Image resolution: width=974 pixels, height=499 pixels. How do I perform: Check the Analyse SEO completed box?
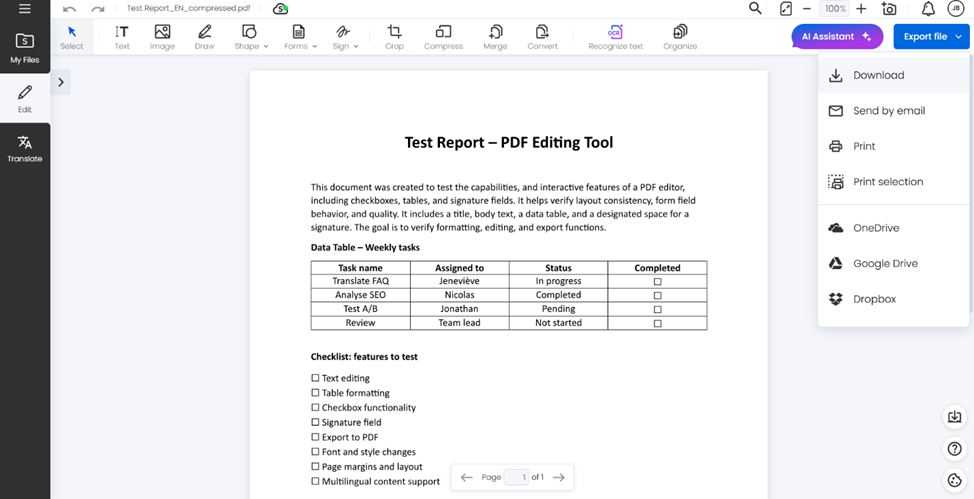point(657,295)
